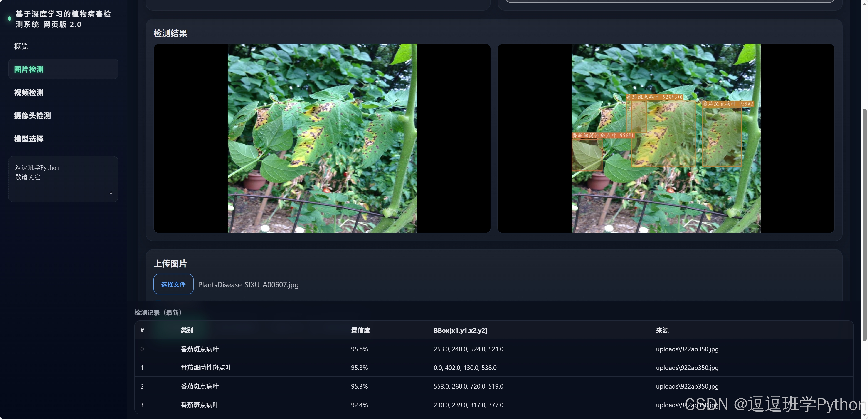The image size is (868, 419).
Task: Select the 图片检测 sidebar item
Action: point(63,69)
